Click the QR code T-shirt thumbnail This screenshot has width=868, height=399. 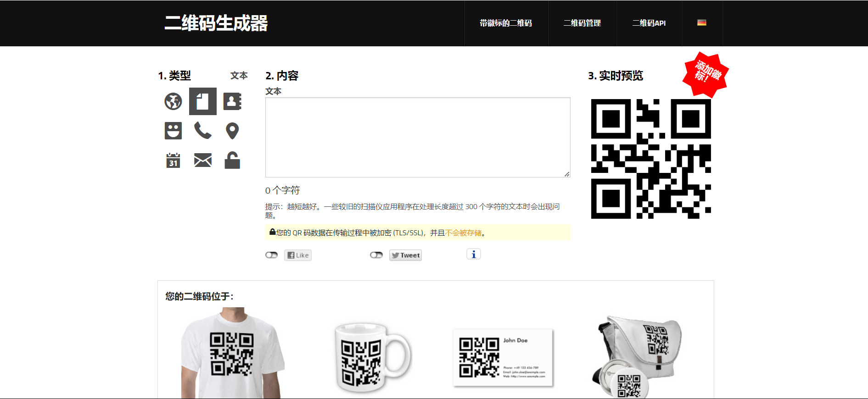(x=232, y=353)
